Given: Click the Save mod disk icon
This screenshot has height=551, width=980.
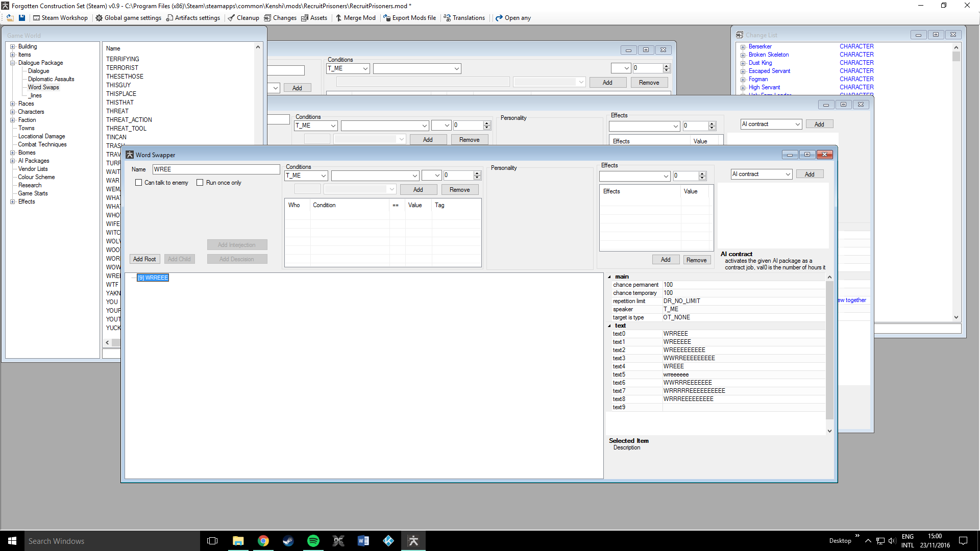Looking at the screenshot, I should click(22, 18).
